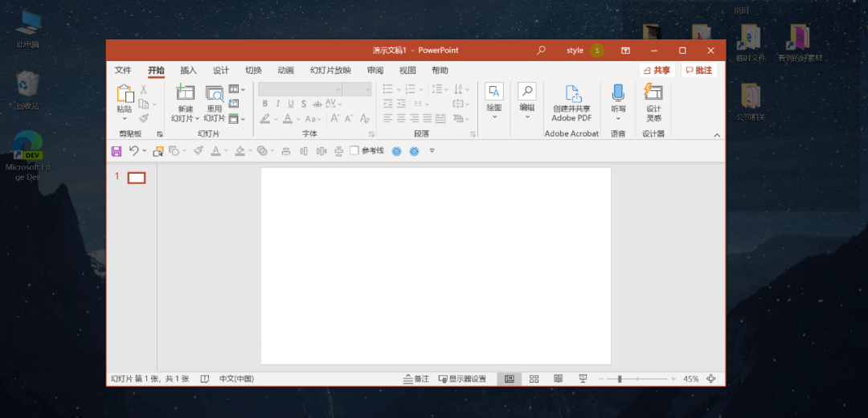The width and height of the screenshot is (868, 418).
Task: Click the spell-check book icon in status bar
Action: [205, 379]
